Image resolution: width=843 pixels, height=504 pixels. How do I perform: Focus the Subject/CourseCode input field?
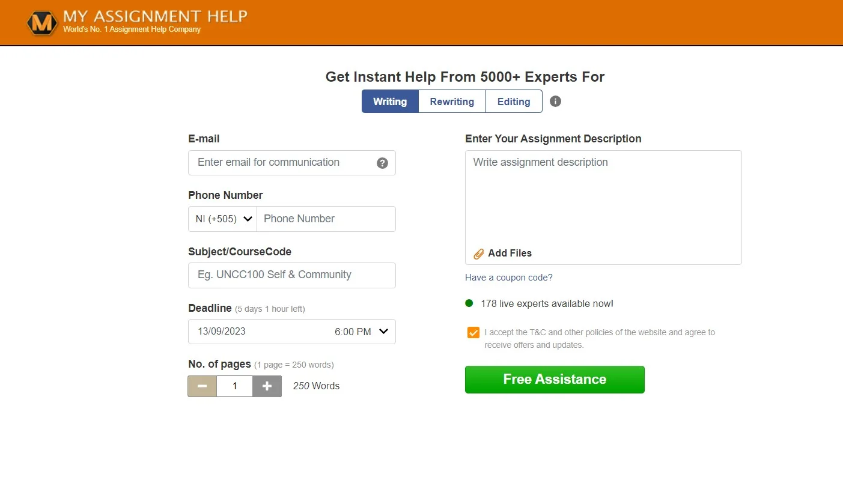(292, 275)
